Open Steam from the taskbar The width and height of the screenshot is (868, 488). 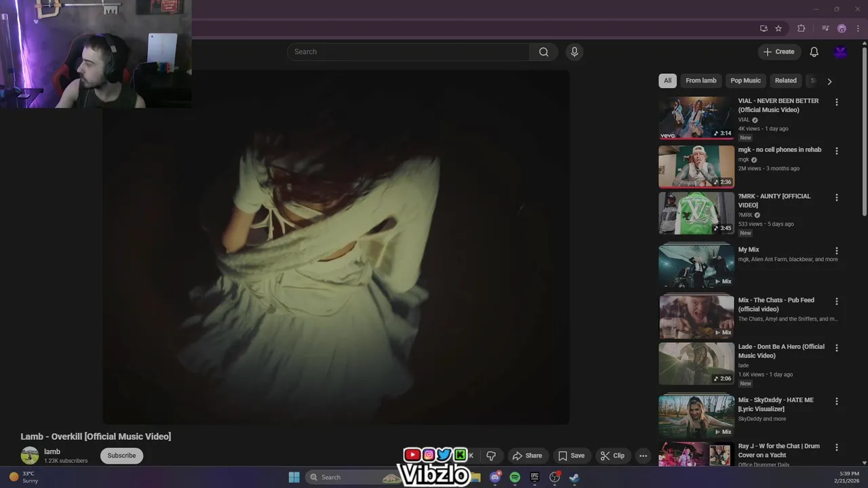click(x=574, y=477)
